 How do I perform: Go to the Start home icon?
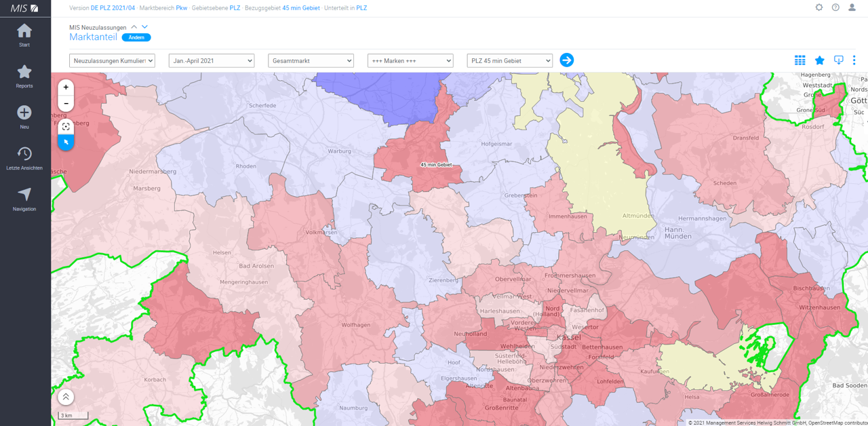(24, 31)
